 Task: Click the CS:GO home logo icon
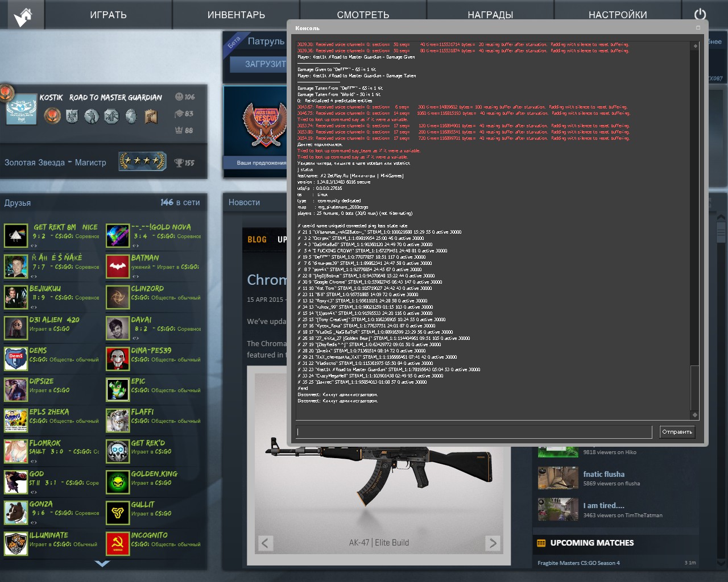coord(23,15)
